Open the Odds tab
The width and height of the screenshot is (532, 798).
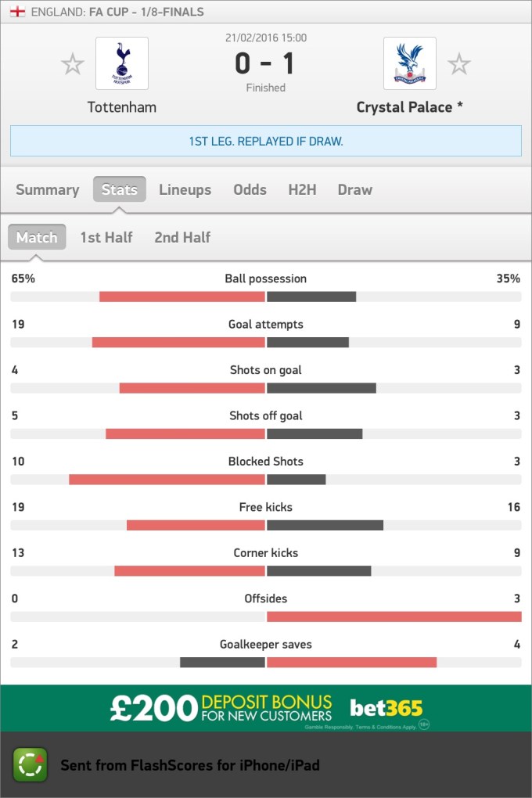click(250, 189)
